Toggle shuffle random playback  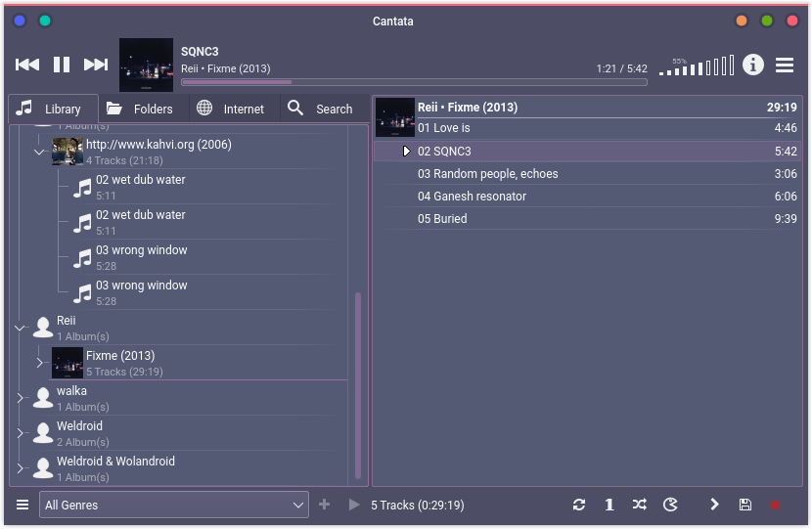[640, 505]
